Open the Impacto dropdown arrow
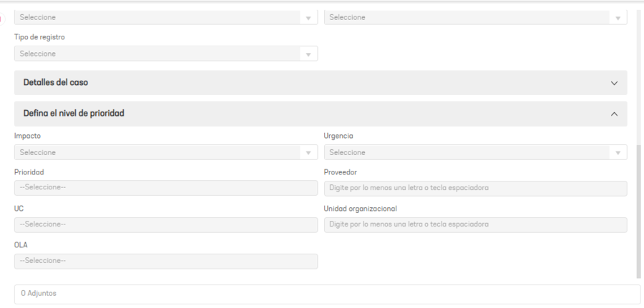This screenshot has width=644, height=308. [308, 153]
